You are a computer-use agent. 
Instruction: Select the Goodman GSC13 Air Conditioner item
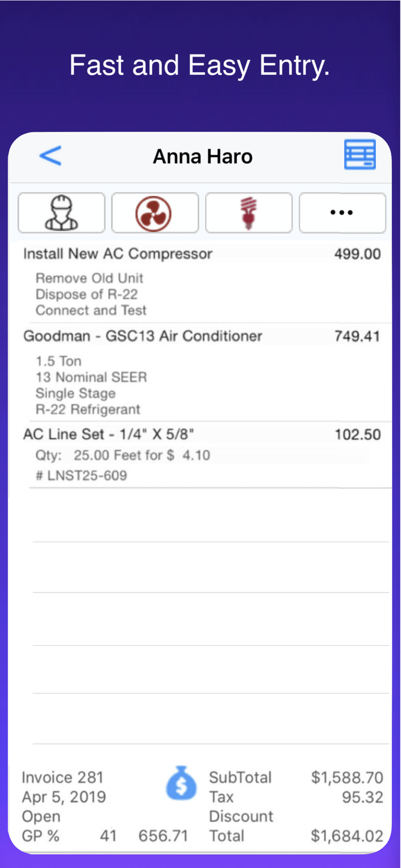coord(142,336)
